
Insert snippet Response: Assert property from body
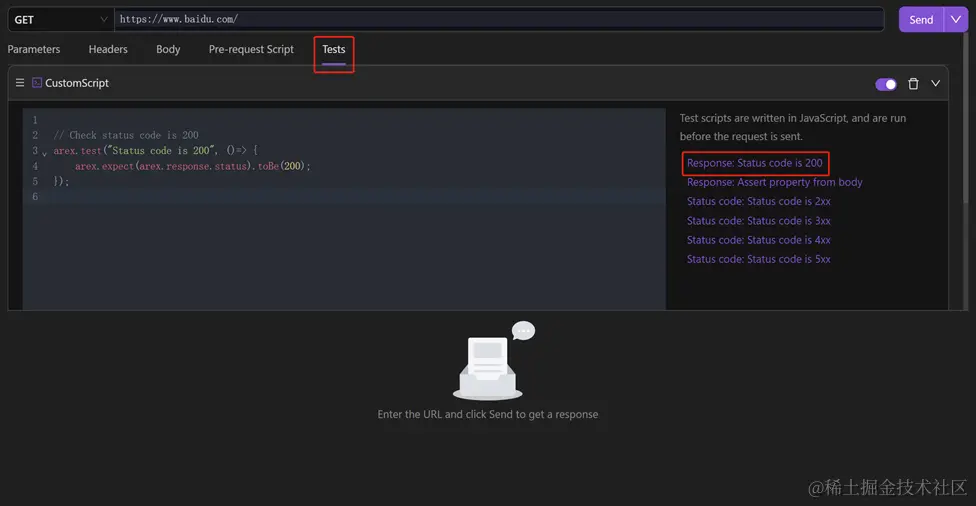tap(774, 182)
